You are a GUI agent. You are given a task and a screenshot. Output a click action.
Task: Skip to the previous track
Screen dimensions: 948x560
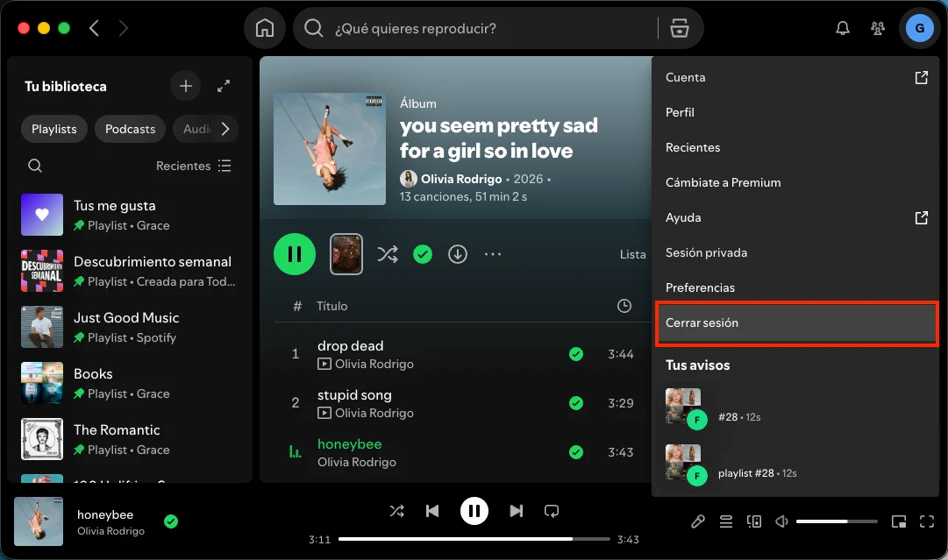pyautogui.click(x=432, y=511)
